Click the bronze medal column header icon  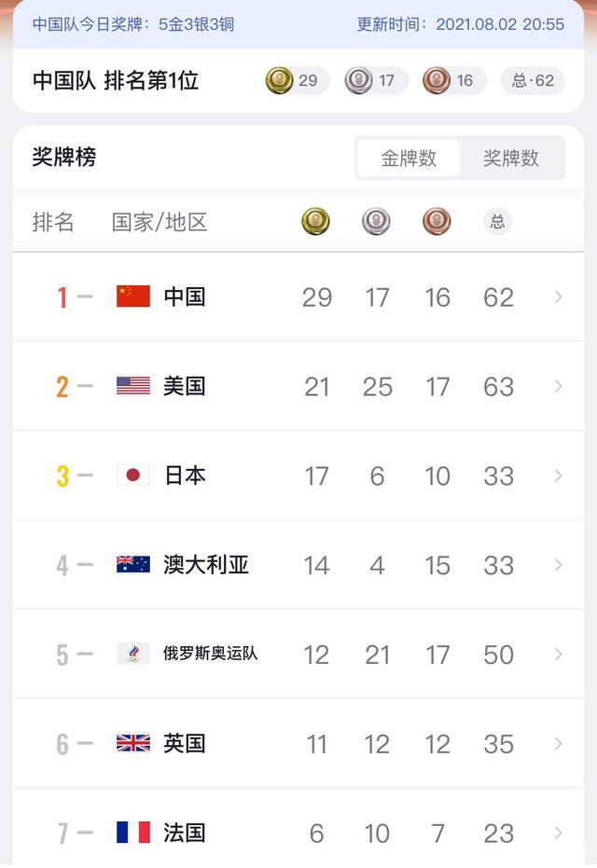point(437,221)
